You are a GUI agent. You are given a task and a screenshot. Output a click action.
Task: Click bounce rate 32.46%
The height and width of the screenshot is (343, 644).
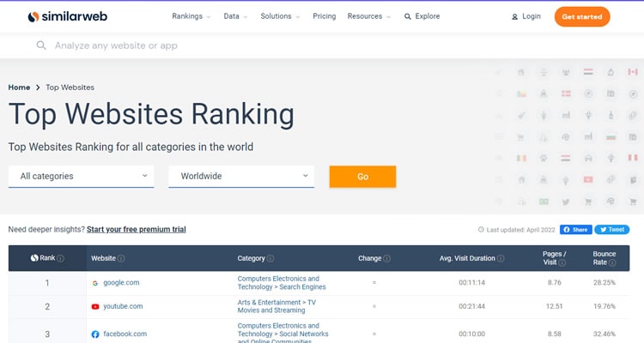[605, 334]
